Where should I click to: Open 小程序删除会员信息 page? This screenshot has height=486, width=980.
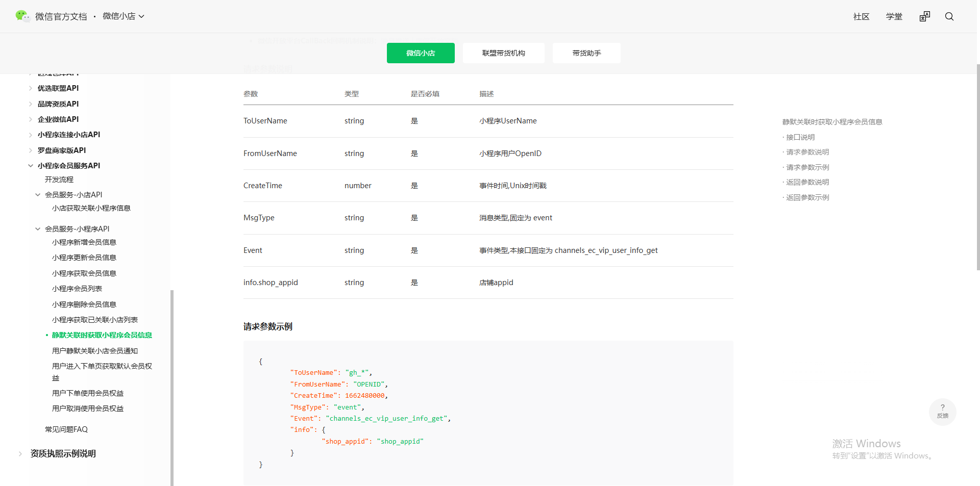[84, 304]
